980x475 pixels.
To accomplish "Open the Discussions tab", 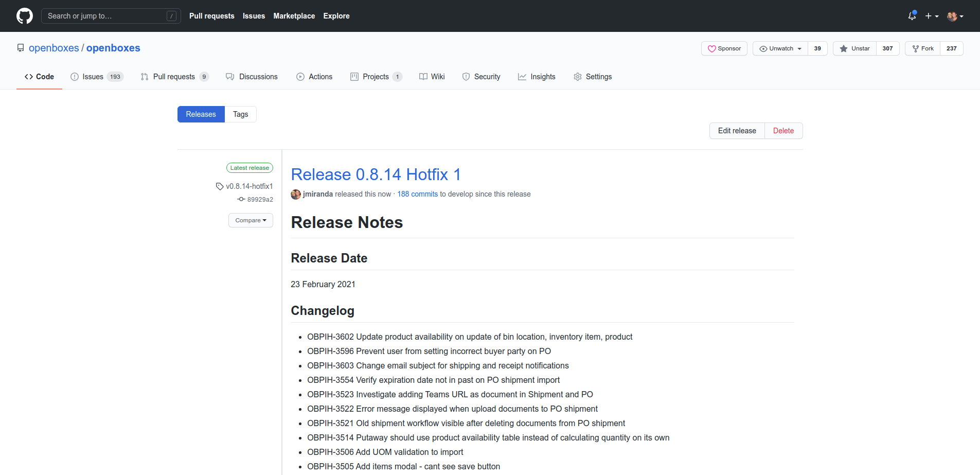I will [252, 77].
